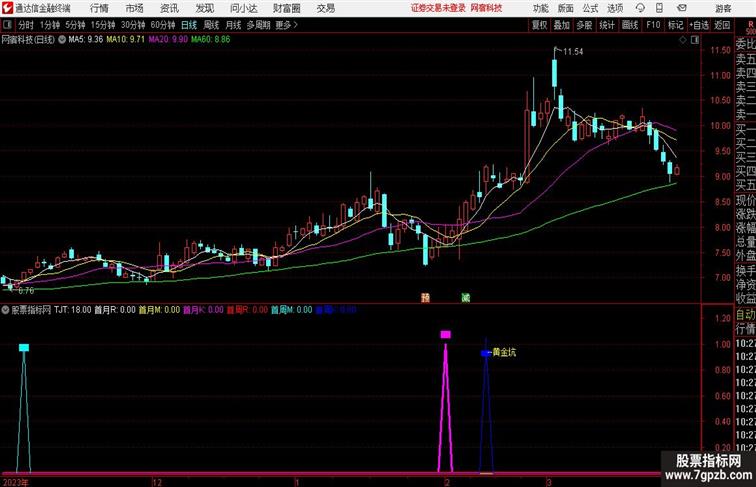Click the 通达信 red logo icon
This screenshot has height=487, width=756.
[7, 8]
